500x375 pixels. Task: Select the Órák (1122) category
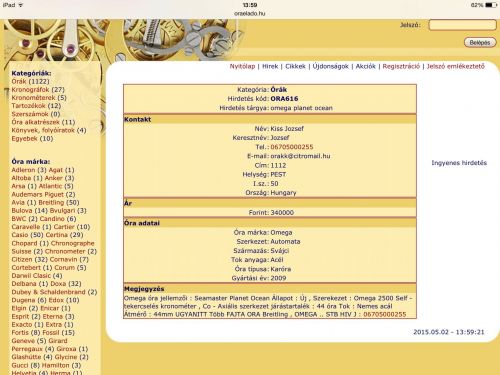tap(30, 81)
